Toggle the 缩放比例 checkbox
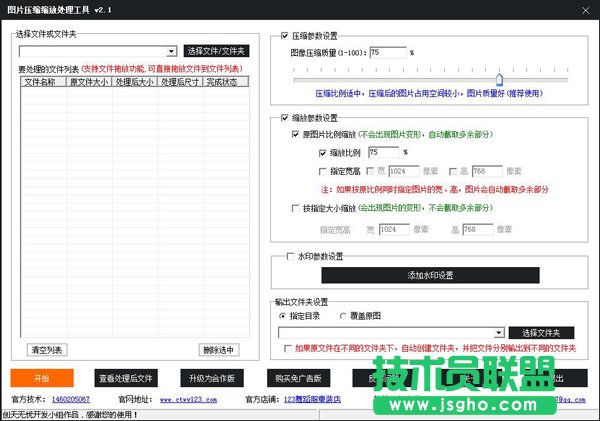The height and width of the screenshot is (421, 600). pos(322,153)
